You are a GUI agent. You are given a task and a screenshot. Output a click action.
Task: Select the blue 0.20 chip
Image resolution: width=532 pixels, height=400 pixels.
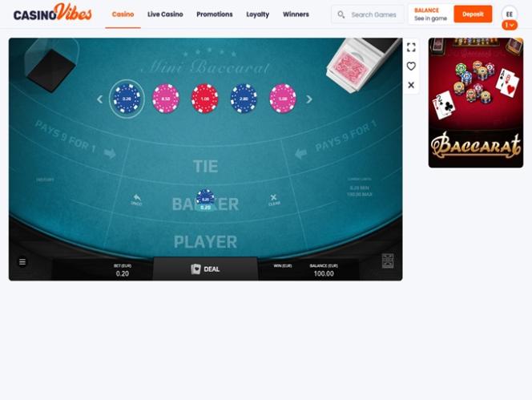tap(127, 99)
